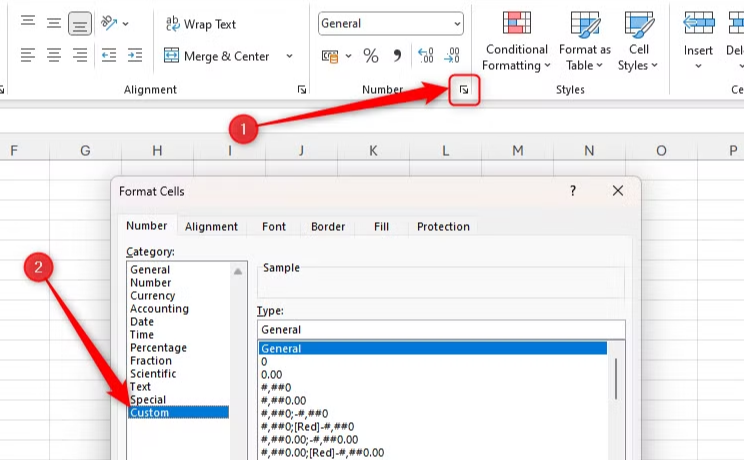
Task: Click the Accounting Number Format icon
Action: [330, 56]
